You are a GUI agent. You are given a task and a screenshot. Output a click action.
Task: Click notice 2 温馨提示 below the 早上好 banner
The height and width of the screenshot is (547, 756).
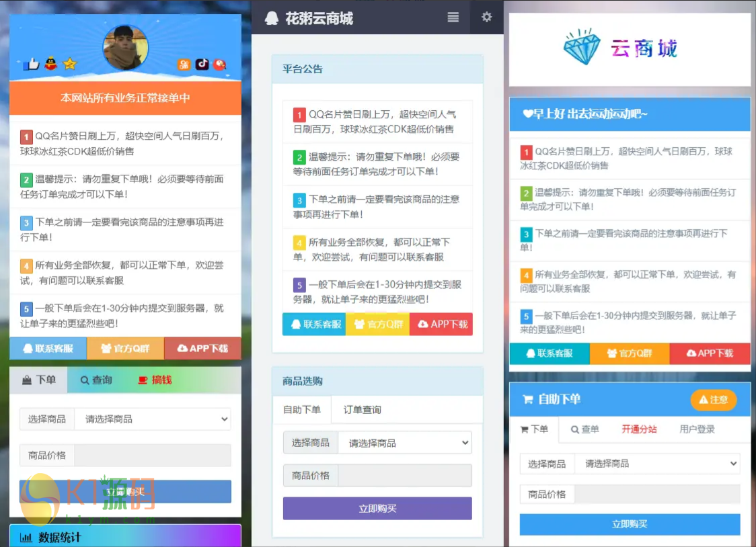point(630,200)
